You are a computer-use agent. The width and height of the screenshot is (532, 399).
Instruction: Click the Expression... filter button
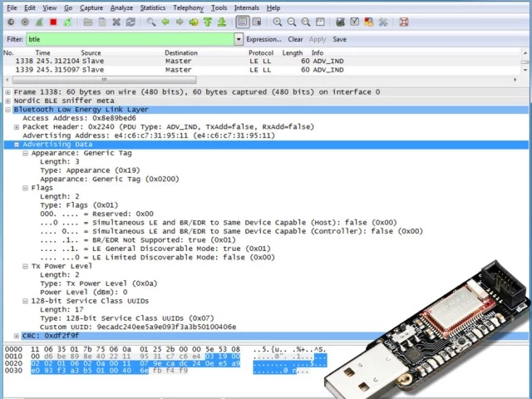(264, 39)
